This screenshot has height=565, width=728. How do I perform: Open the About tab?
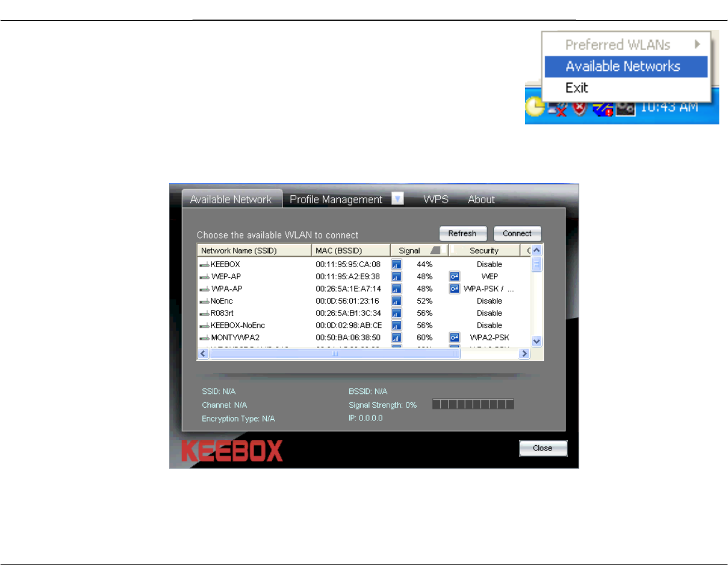click(481, 199)
